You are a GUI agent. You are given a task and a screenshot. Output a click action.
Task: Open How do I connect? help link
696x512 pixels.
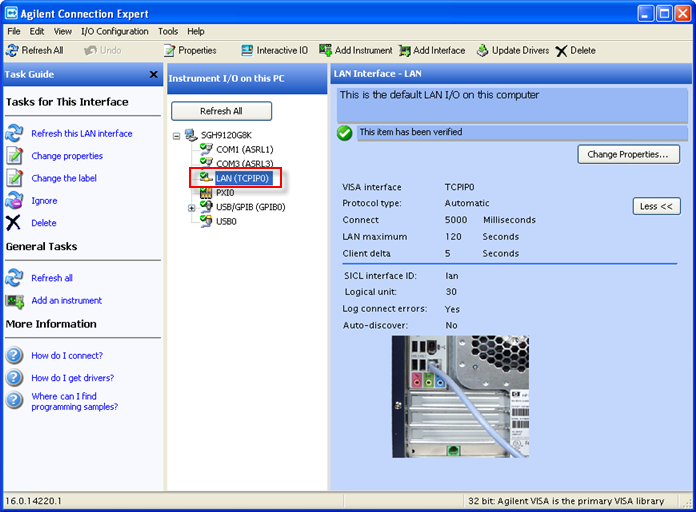(x=67, y=355)
